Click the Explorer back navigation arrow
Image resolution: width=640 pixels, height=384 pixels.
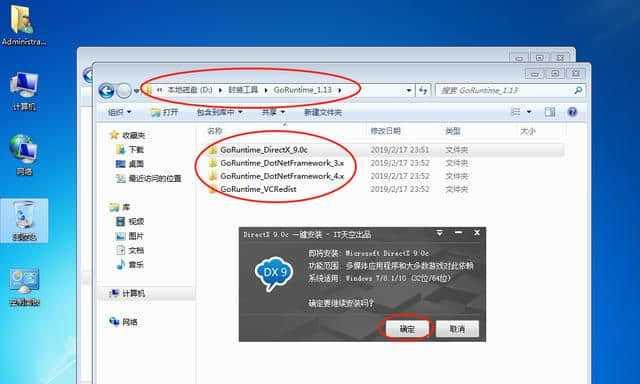(x=106, y=91)
